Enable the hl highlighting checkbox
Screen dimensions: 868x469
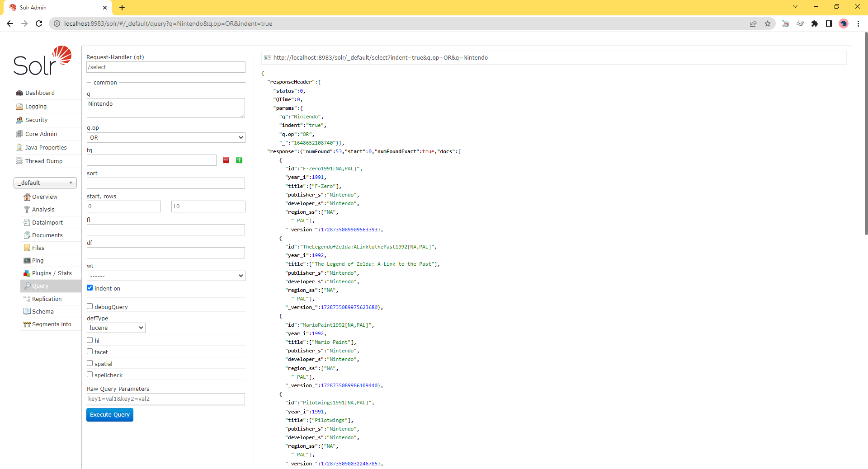pyautogui.click(x=90, y=340)
